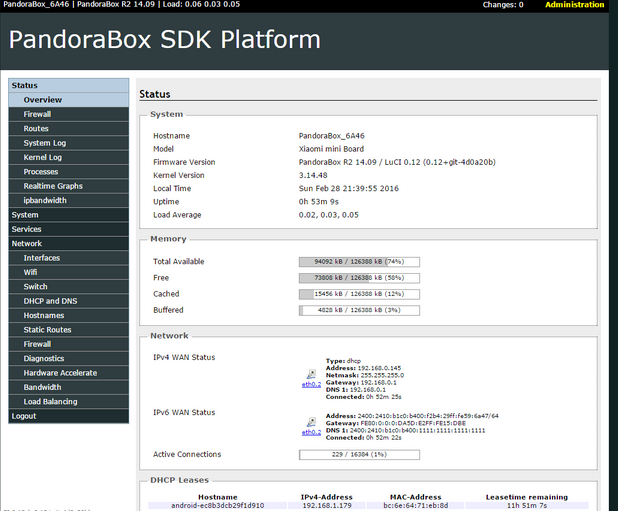Expand the Services menu section

click(69, 229)
